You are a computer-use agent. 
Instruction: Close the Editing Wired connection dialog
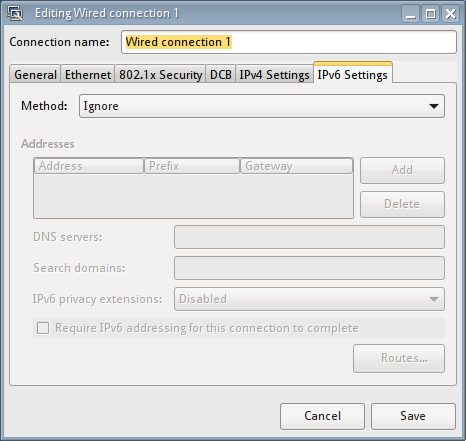click(451, 14)
